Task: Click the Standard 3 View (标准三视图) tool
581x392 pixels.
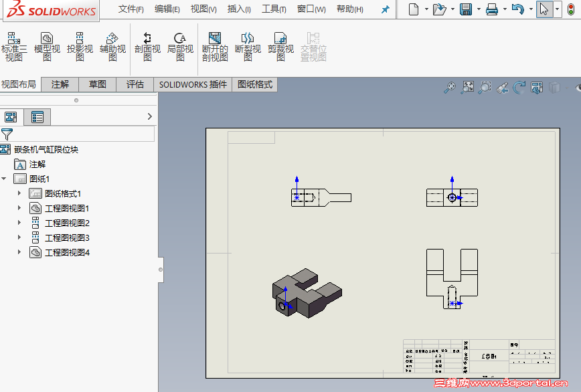Action: click(14, 47)
